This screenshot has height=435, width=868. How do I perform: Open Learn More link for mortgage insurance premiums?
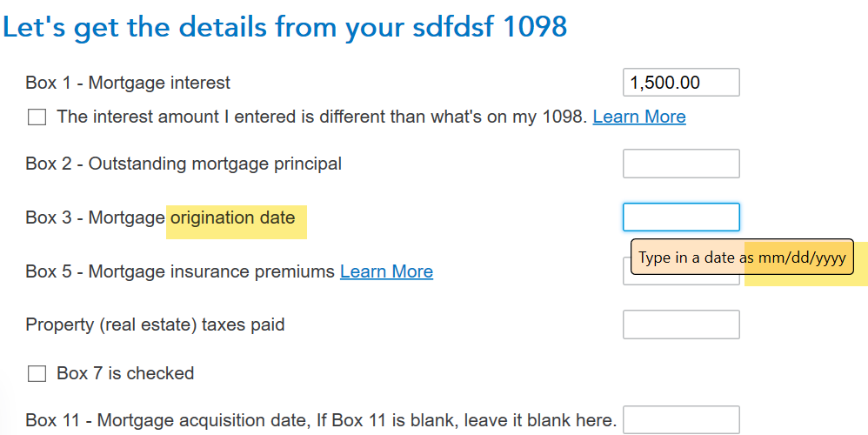click(386, 271)
